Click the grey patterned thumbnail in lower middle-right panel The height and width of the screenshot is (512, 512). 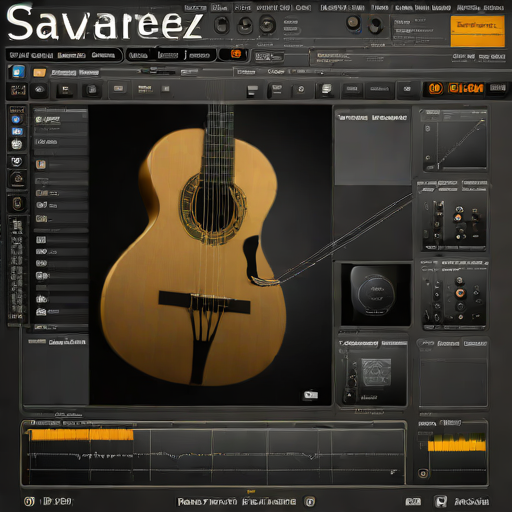click(376, 372)
